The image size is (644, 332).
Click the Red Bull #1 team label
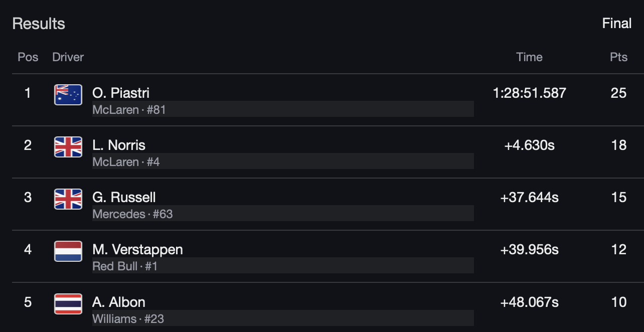(x=125, y=266)
